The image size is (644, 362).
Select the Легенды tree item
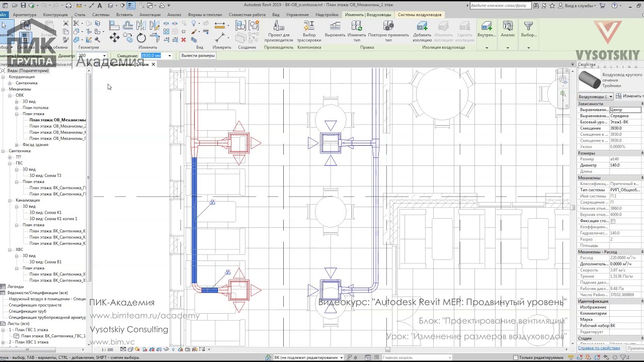[x=16, y=287]
